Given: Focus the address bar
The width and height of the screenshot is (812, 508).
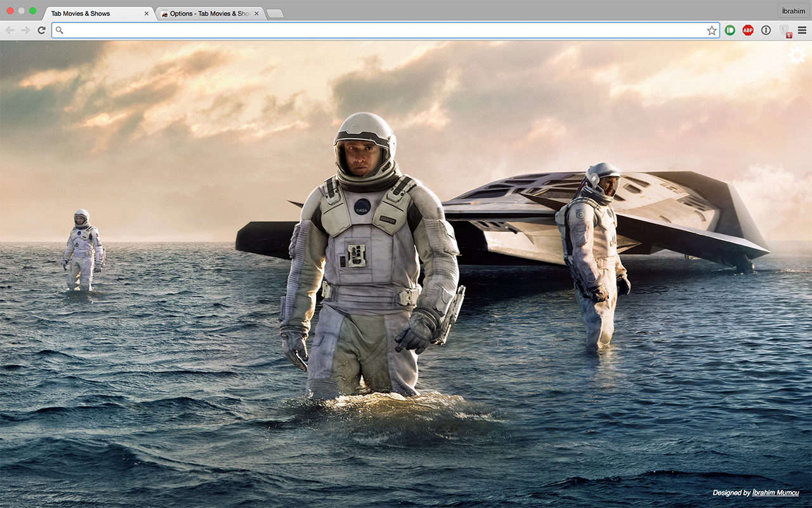Looking at the screenshot, I should [385, 30].
